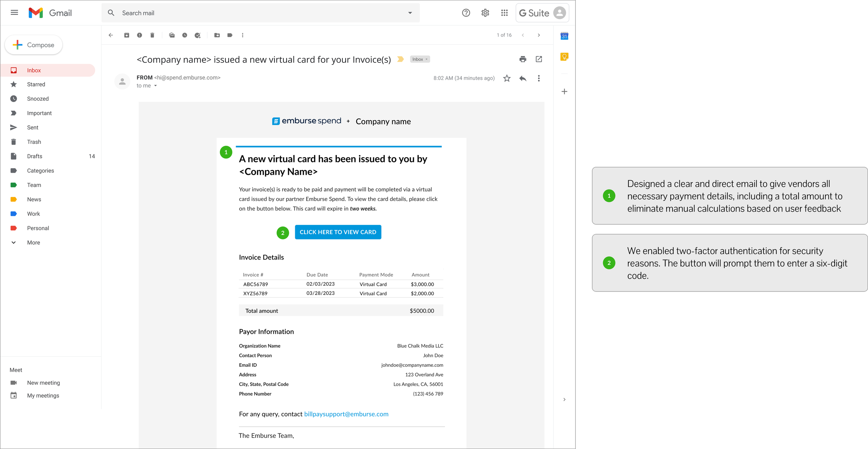Image resolution: width=868 pixels, height=449 pixels.
Task: Expand the More section in sidebar
Action: point(33,243)
